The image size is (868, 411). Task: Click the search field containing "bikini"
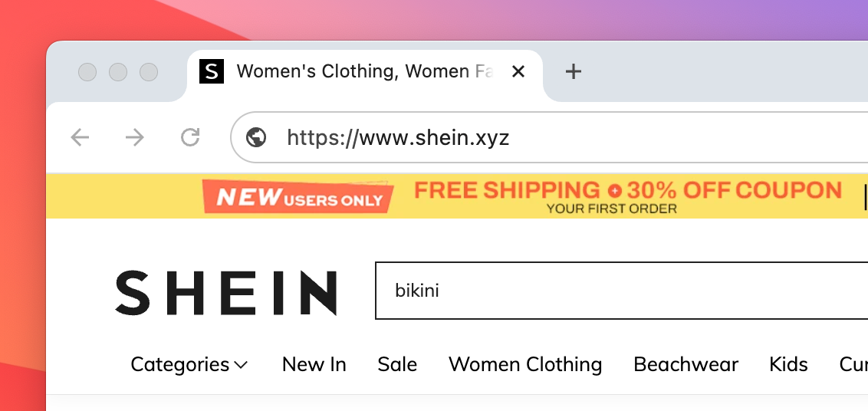(613, 291)
